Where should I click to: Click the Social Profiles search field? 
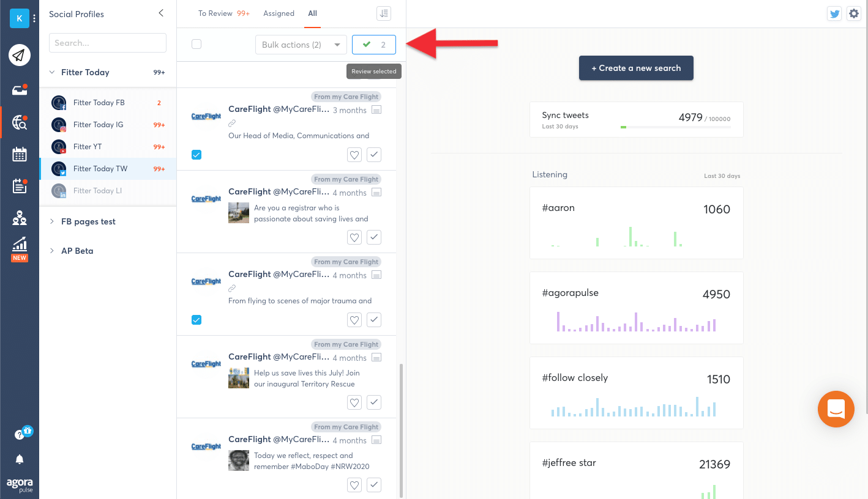click(x=108, y=43)
